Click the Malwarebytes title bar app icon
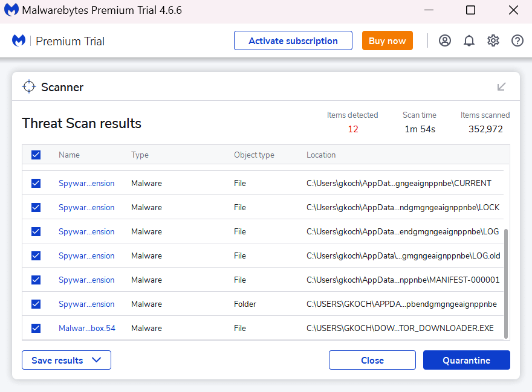Screen dimensions: 532x392 click(x=11, y=10)
